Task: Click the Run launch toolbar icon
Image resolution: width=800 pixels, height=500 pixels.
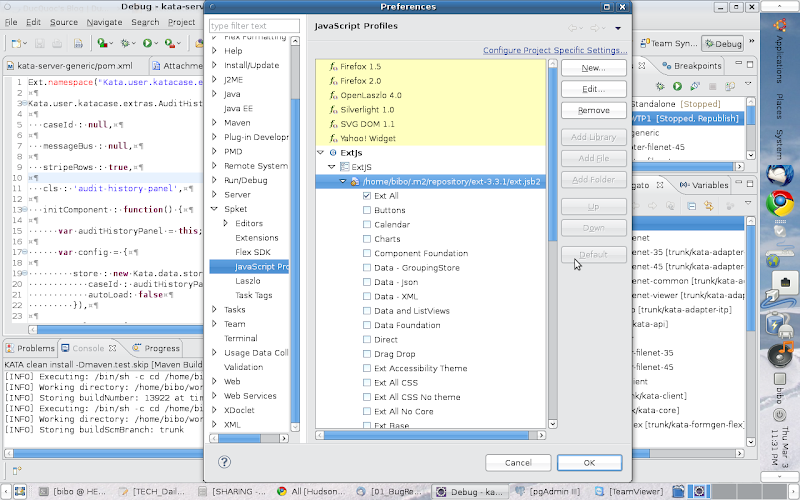Action: [x=148, y=44]
